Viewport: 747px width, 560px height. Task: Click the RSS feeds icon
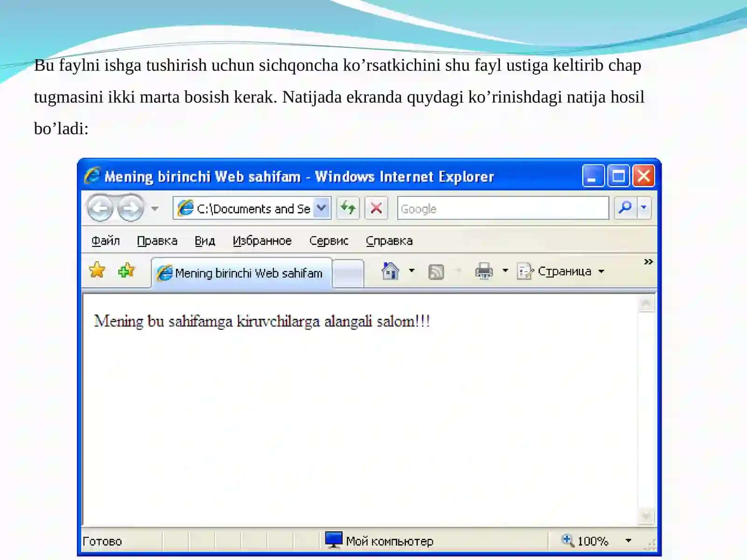tap(436, 272)
